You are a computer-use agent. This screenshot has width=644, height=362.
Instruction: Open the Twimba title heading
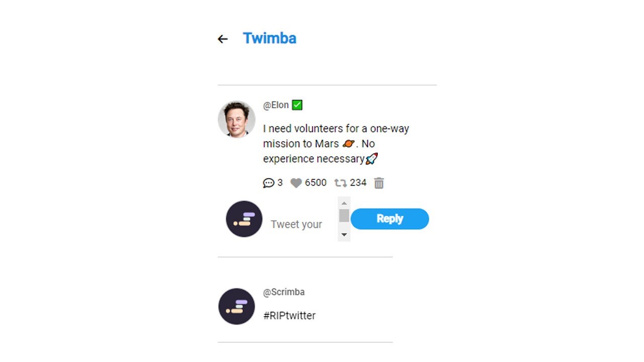[270, 38]
